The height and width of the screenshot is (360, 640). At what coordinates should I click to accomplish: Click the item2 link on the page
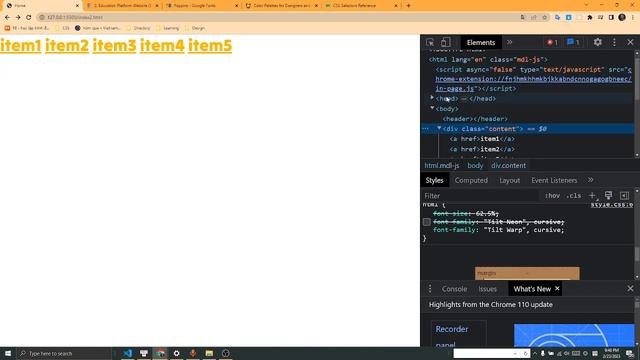[67, 45]
